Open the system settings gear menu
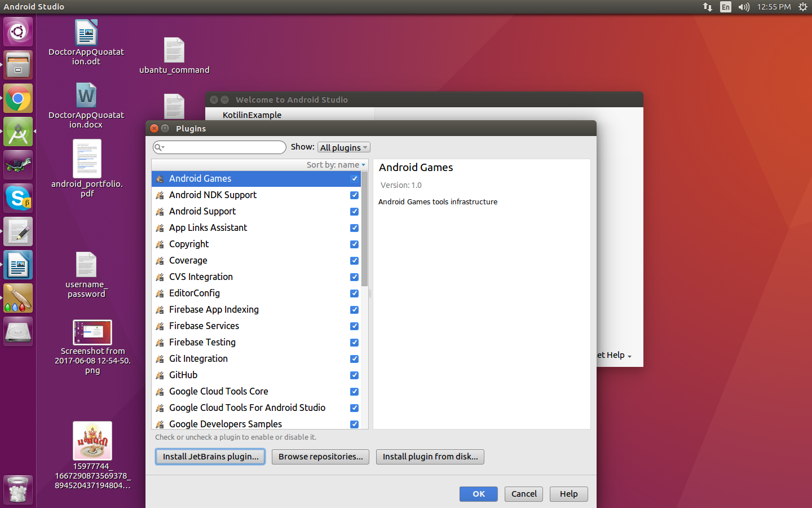Viewport: 812px width, 508px height. tap(803, 7)
